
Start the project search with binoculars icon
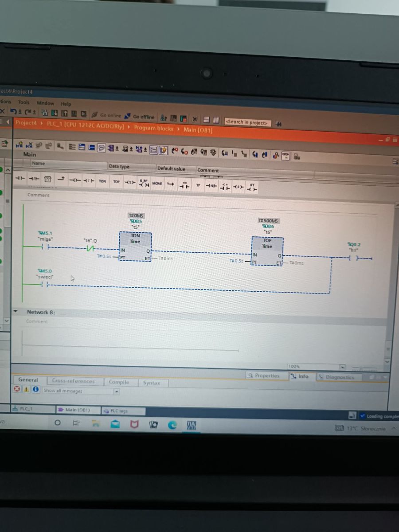(278, 124)
